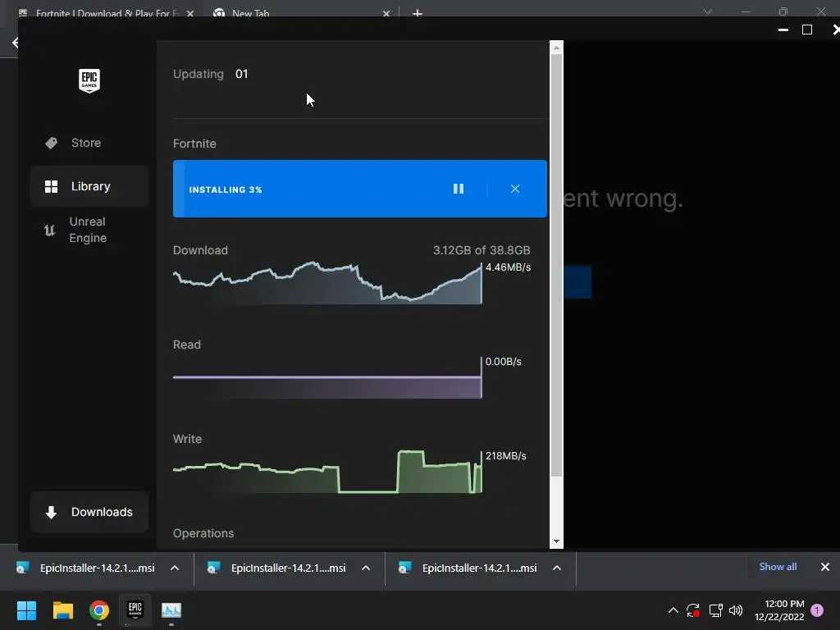840x630 pixels.
Task: Expand options for third EpicInstaller download
Action: (557, 568)
